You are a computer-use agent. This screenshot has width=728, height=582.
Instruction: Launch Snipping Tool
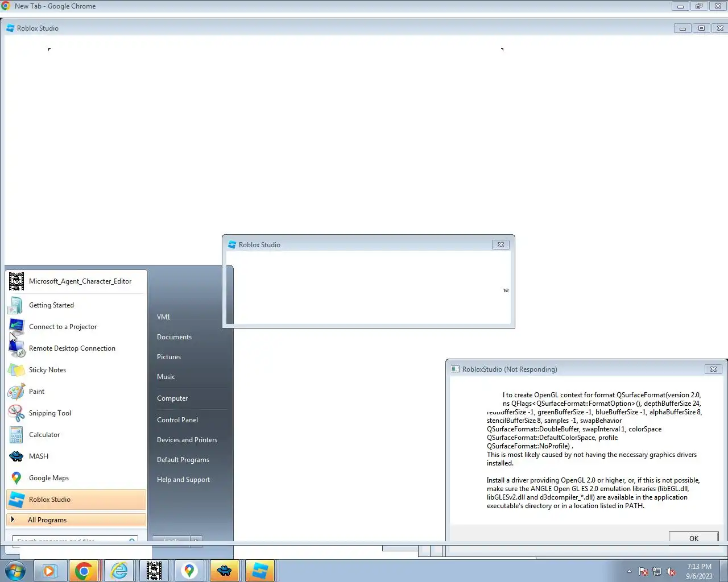(x=76, y=413)
